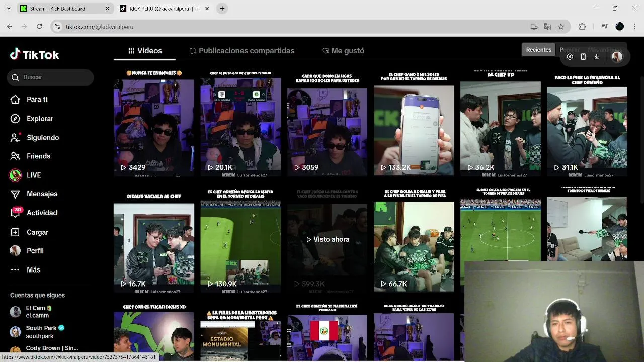Bookmark this page with star icon
The image size is (644, 362).
[561, 27]
